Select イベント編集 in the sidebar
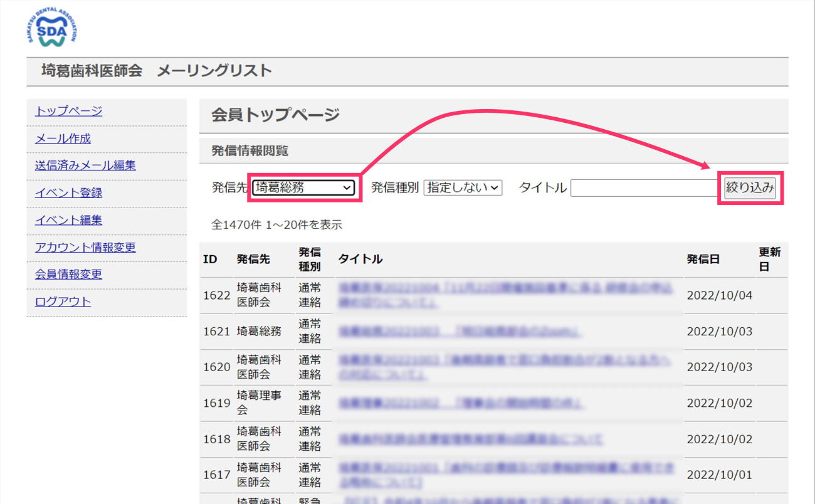This screenshot has height=504, width=815. pos(68,220)
